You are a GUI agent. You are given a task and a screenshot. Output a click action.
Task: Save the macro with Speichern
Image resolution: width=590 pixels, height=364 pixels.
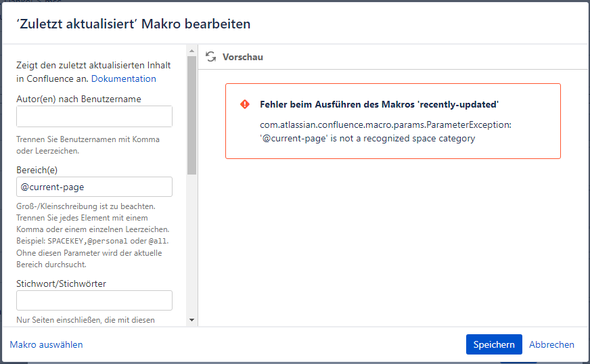494,344
